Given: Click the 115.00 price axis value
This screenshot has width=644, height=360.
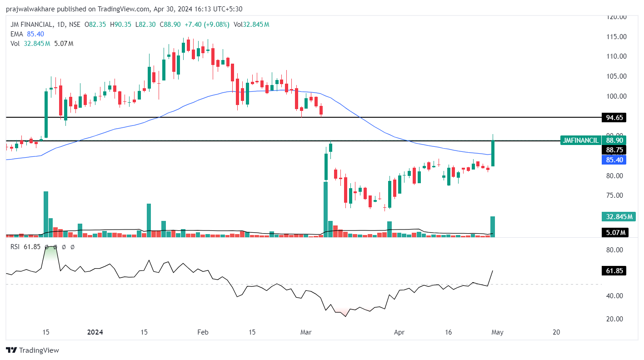Looking at the screenshot, I should point(617,37).
